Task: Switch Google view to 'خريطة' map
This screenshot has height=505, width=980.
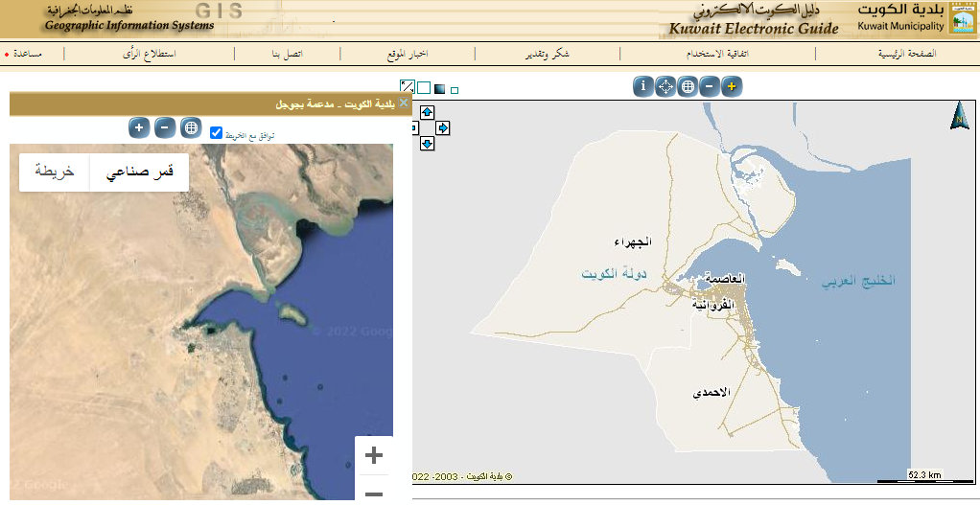Action: (x=55, y=172)
